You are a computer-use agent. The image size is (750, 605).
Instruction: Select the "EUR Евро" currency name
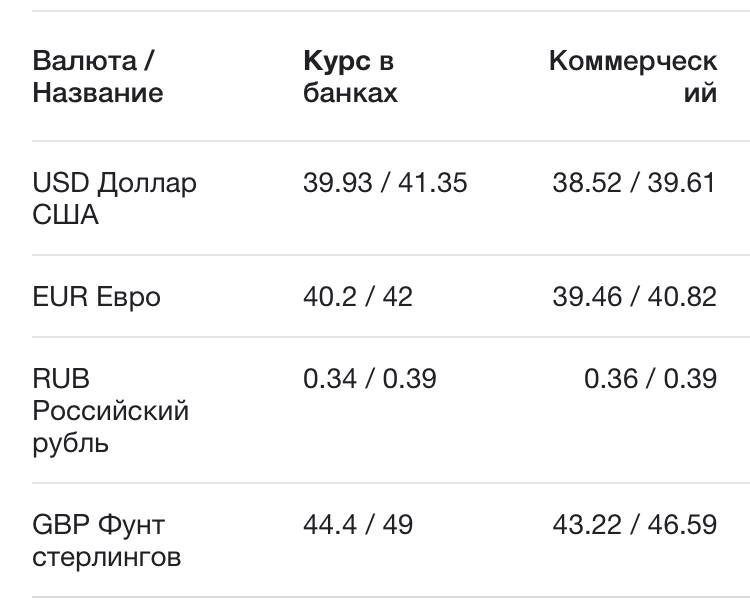[x=96, y=297]
